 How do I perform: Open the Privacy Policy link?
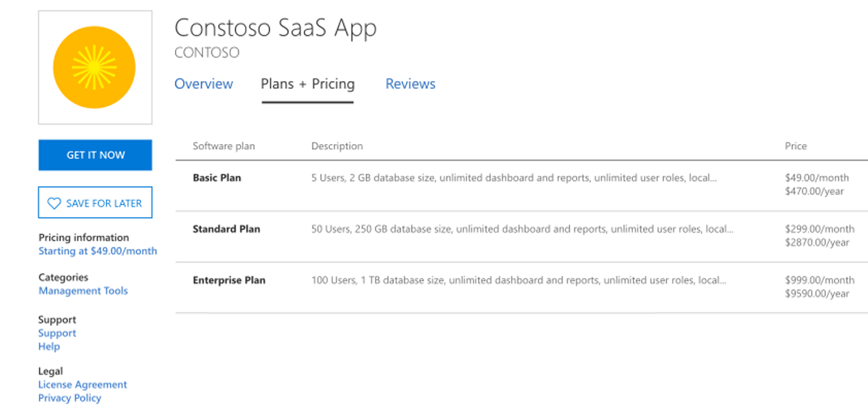[69, 398]
